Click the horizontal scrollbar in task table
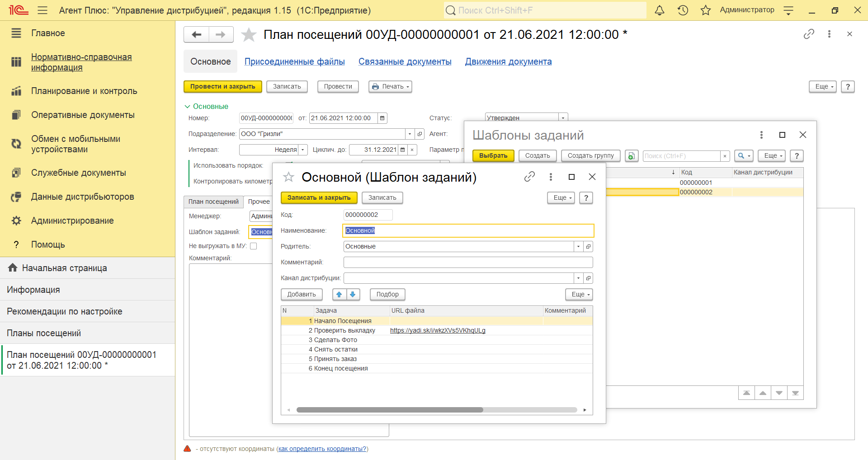The width and height of the screenshot is (868, 460). [390, 410]
